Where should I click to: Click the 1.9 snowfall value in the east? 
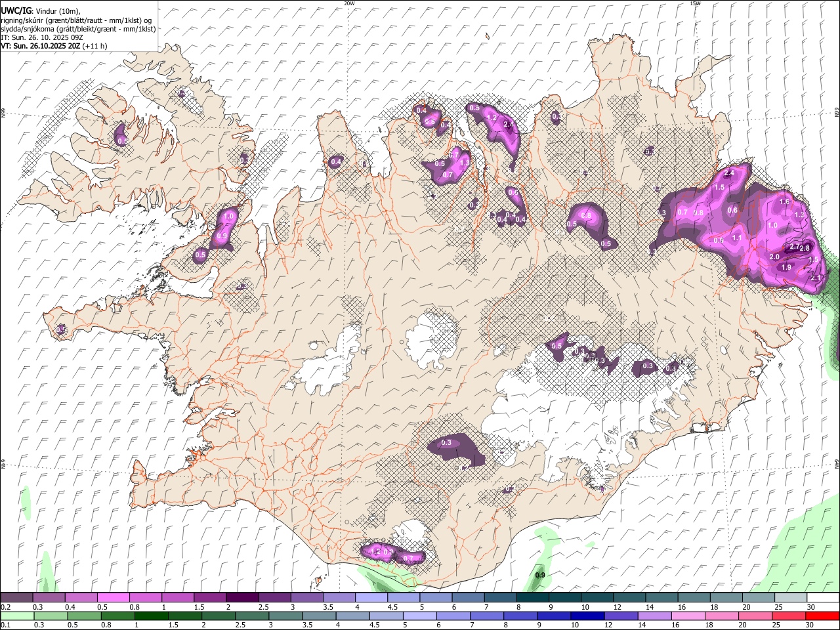pos(786,267)
